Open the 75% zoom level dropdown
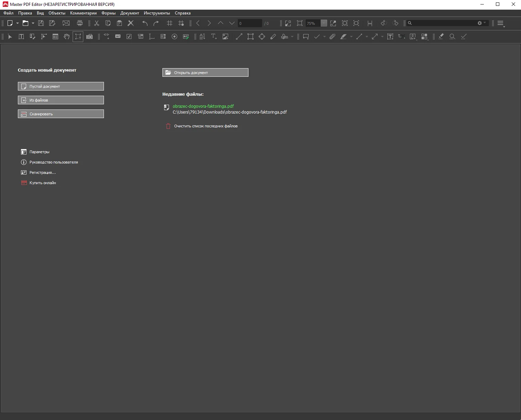Screen dimensions: 521x420 324,23
